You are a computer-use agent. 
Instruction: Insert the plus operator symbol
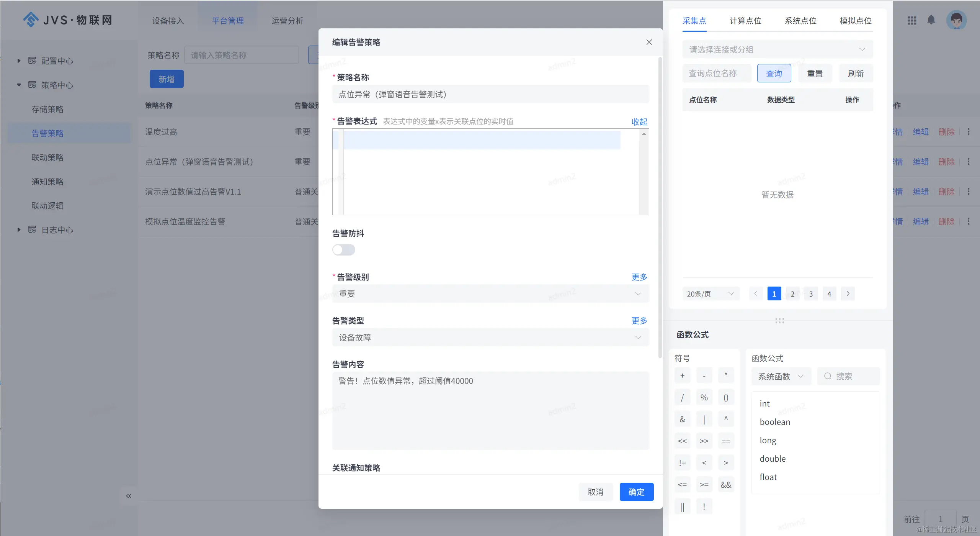682,375
